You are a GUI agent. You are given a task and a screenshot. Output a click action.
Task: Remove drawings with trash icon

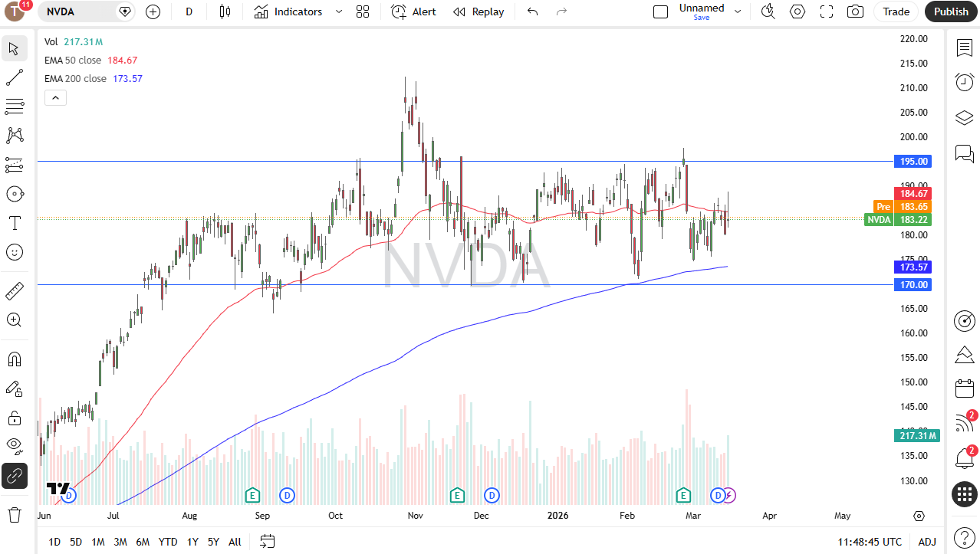14,514
